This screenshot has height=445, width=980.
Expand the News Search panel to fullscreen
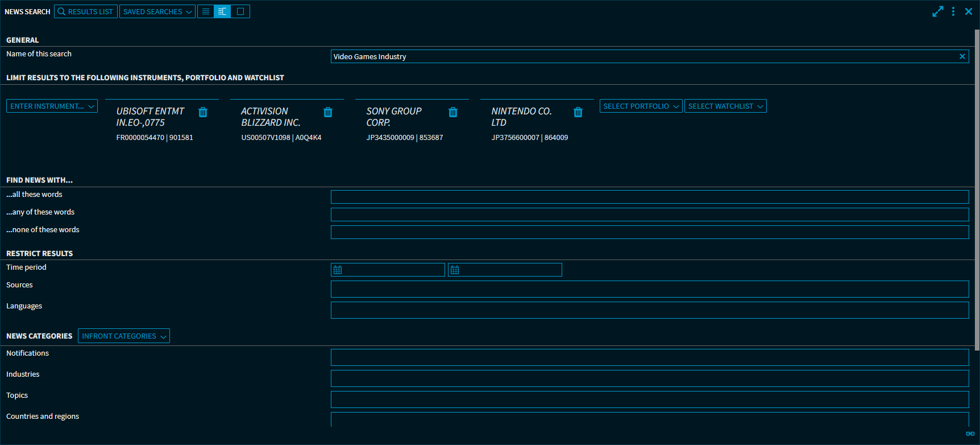pyautogui.click(x=937, y=11)
